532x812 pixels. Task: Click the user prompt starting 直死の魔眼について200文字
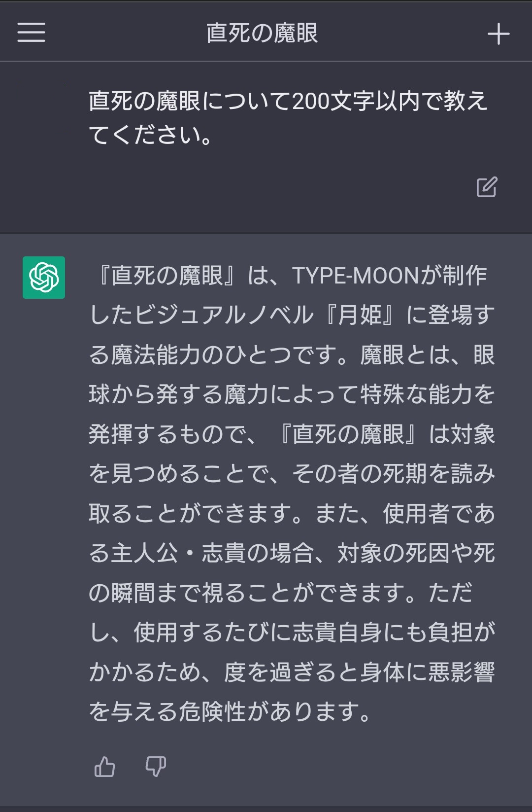point(288,102)
